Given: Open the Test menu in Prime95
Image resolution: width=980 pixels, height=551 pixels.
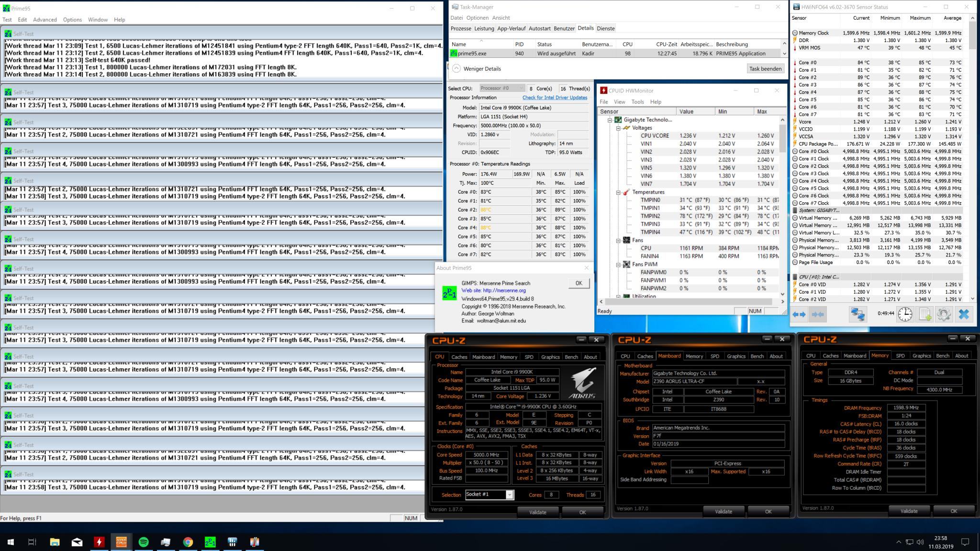Looking at the screenshot, I should pos(7,20).
